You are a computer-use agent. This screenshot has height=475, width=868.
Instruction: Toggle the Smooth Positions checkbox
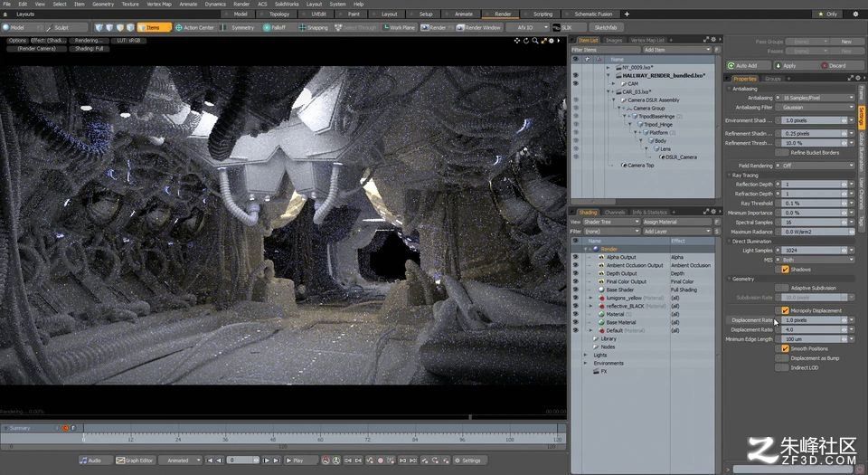click(785, 348)
